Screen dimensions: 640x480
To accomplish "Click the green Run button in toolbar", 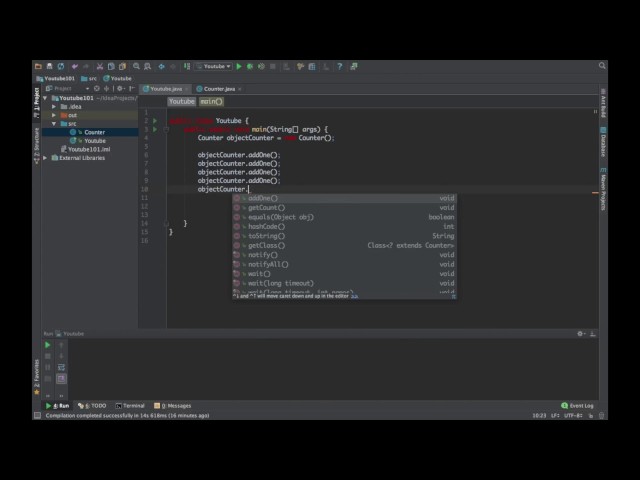I will click(239, 66).
